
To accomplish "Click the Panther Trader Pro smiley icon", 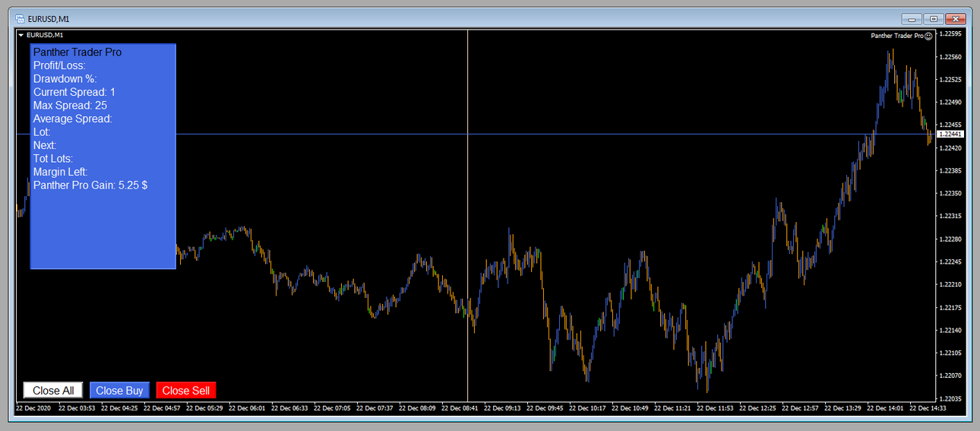I will (x=928, y=36).
